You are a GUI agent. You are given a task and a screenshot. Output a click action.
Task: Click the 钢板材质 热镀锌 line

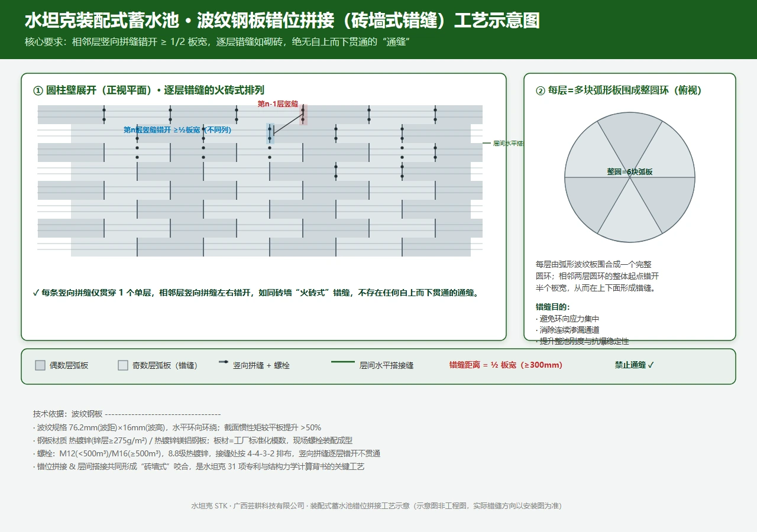tap(193, 440)
